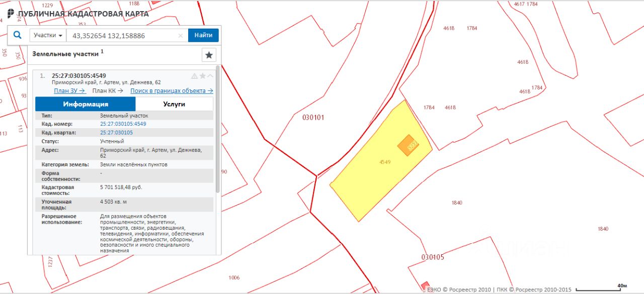The height and width of the screenshot is (294, 644).
Task: Click the address value in the Адрес row
Action: tap(152, 153)
